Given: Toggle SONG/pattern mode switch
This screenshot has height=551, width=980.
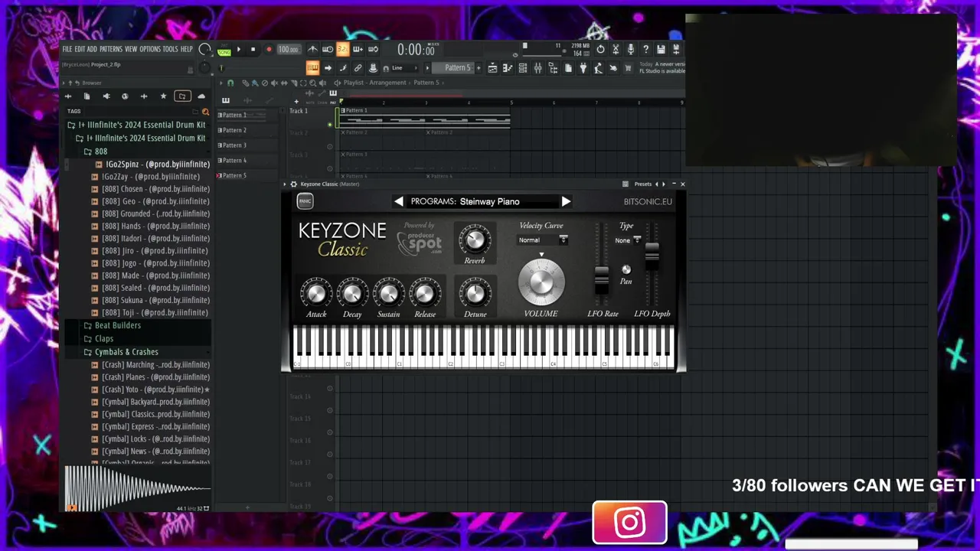Looking at the screenshot, I should point(224,51).
